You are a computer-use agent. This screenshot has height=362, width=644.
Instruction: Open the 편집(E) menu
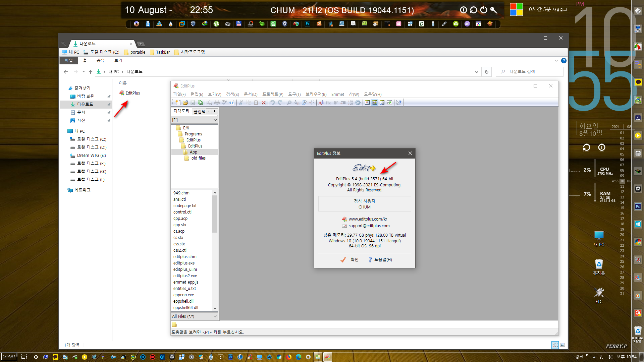point(197,95)
